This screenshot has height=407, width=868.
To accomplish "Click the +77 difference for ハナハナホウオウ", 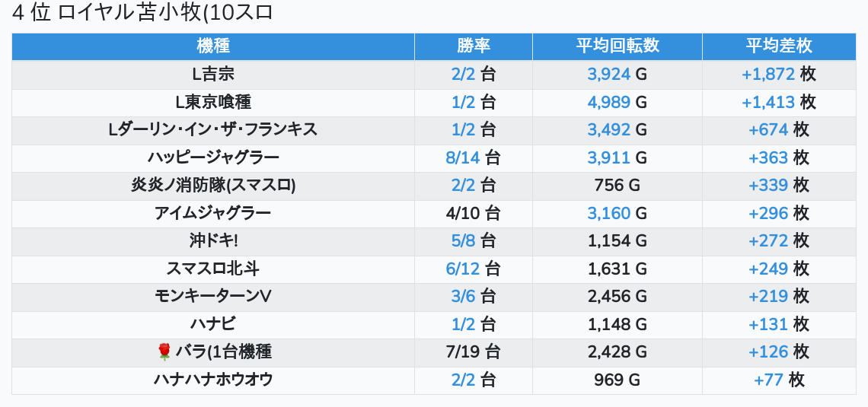I will click(x=768, y=380).
